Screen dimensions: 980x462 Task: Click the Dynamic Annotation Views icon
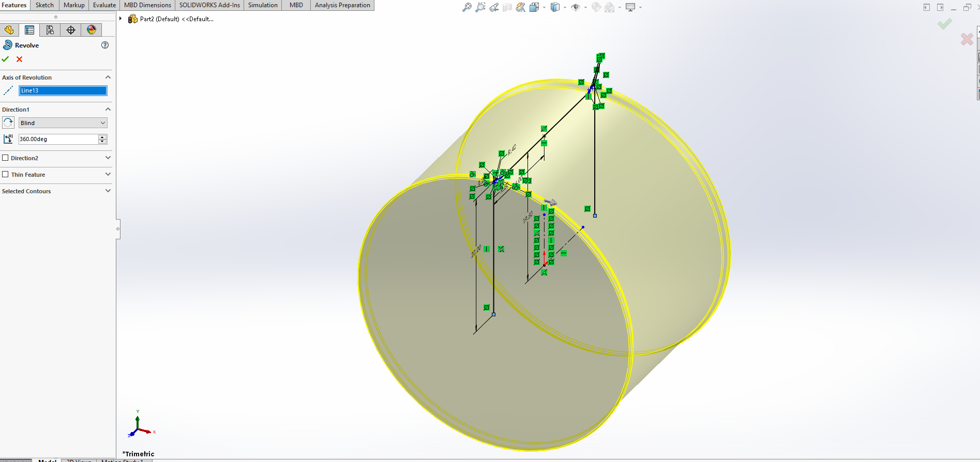[521, 7]
